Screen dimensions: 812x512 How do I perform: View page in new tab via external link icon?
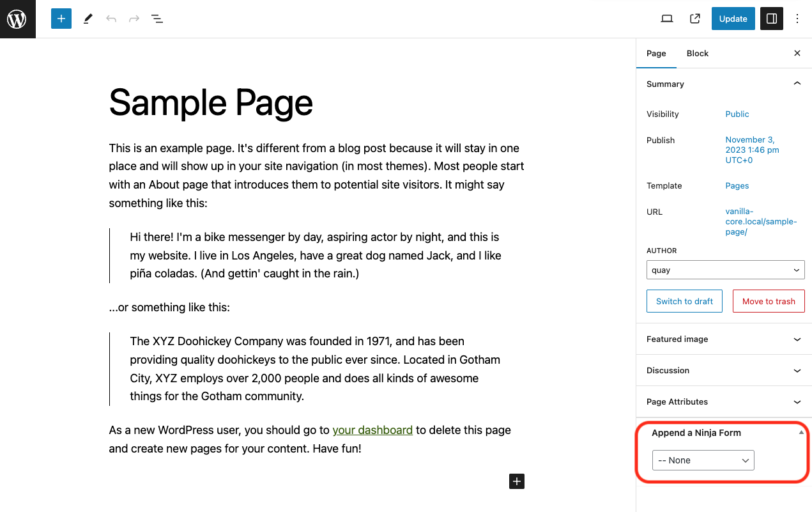pyautogui.click(x=694, y=19)
